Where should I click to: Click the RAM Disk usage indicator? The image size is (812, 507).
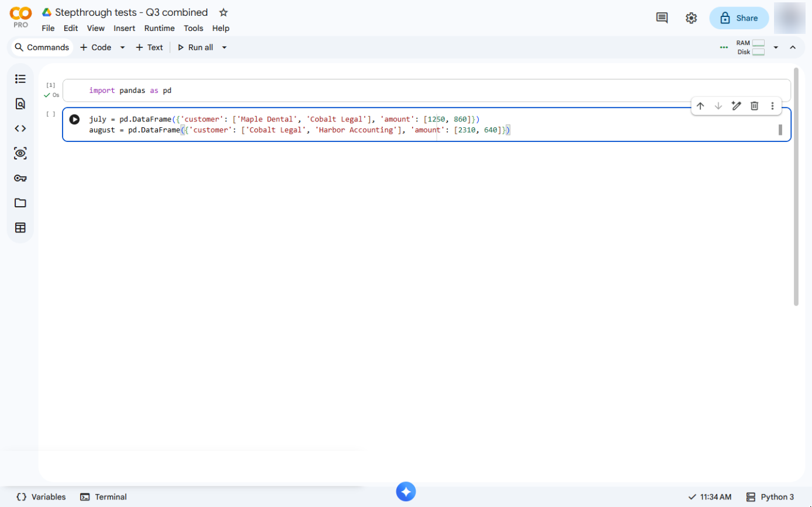point(750,47)
